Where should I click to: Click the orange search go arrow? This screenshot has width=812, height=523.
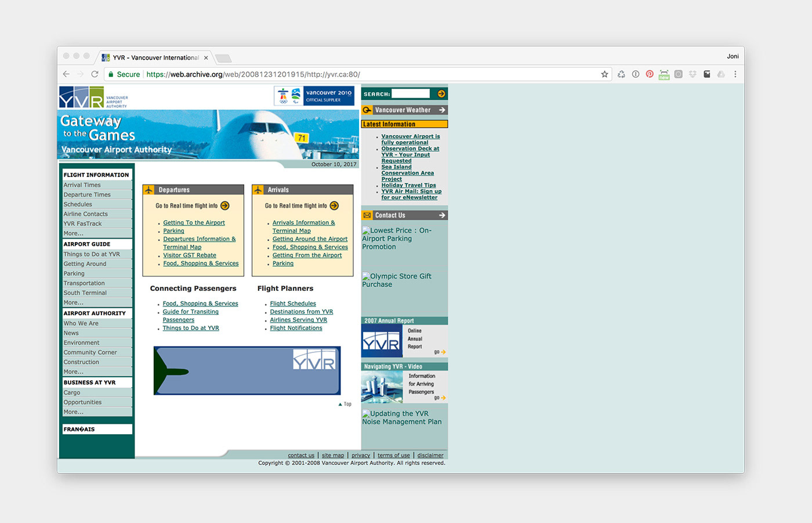(x=441, y=93)
